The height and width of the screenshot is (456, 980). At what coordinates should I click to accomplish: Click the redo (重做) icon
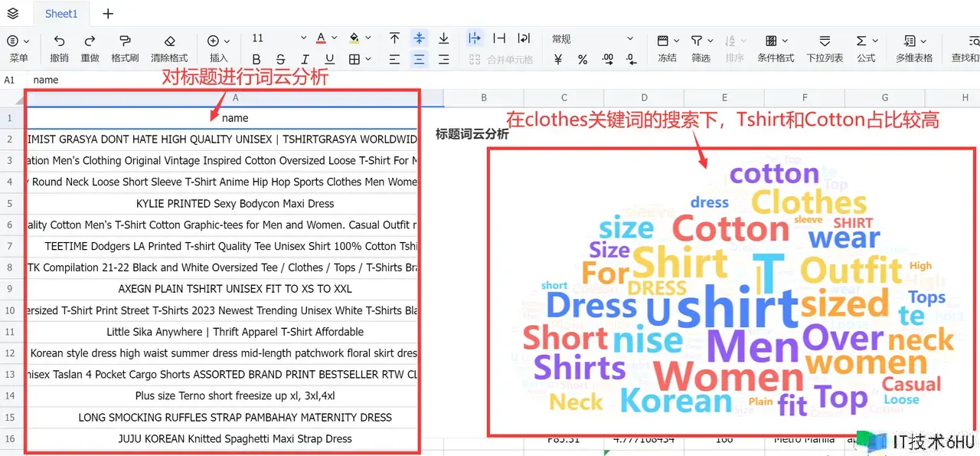tap(90, 41)
